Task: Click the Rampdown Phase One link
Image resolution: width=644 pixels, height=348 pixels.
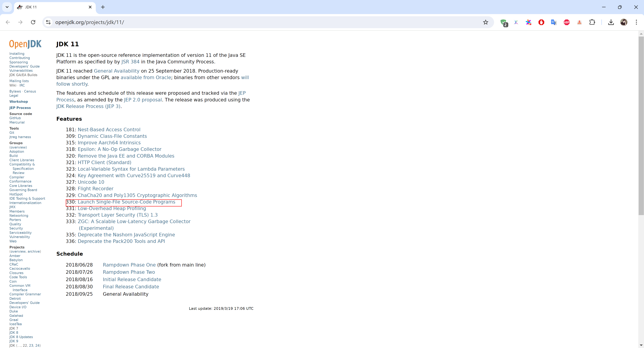Action: [129, 265]
